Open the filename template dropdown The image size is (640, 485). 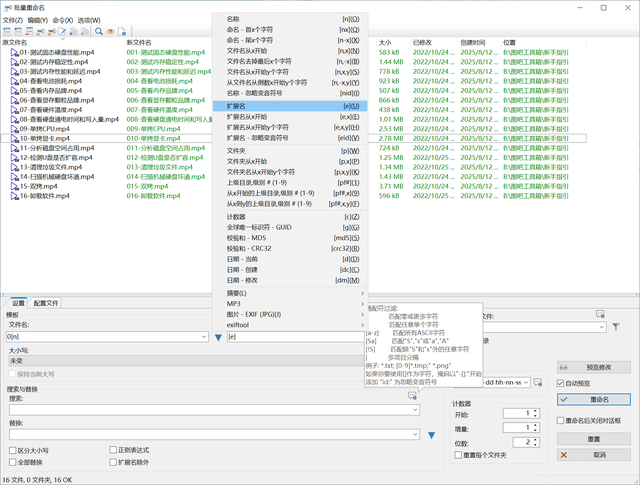pos(204,337)
